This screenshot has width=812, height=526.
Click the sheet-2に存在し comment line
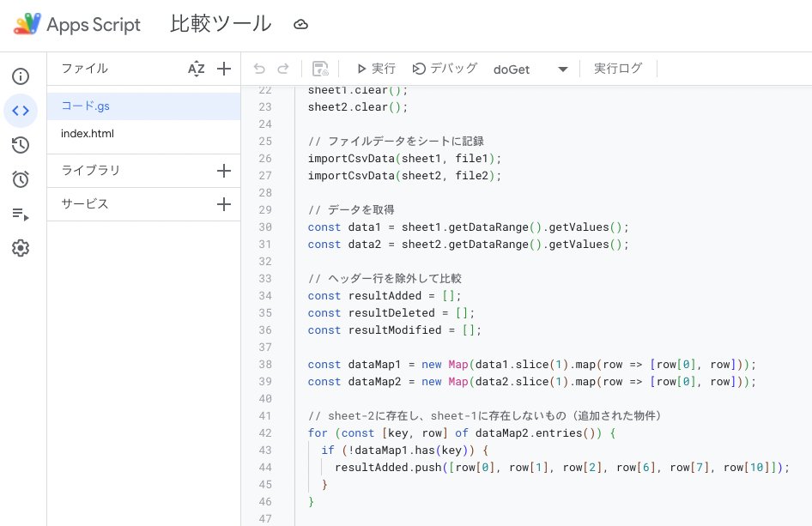pos(485,415)
